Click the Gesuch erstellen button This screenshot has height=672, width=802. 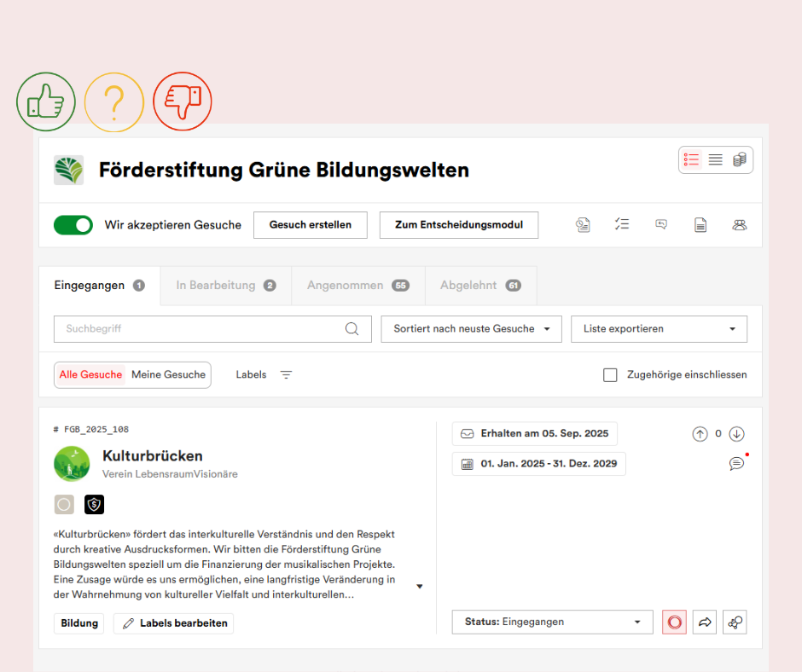(x=311, y=225)
